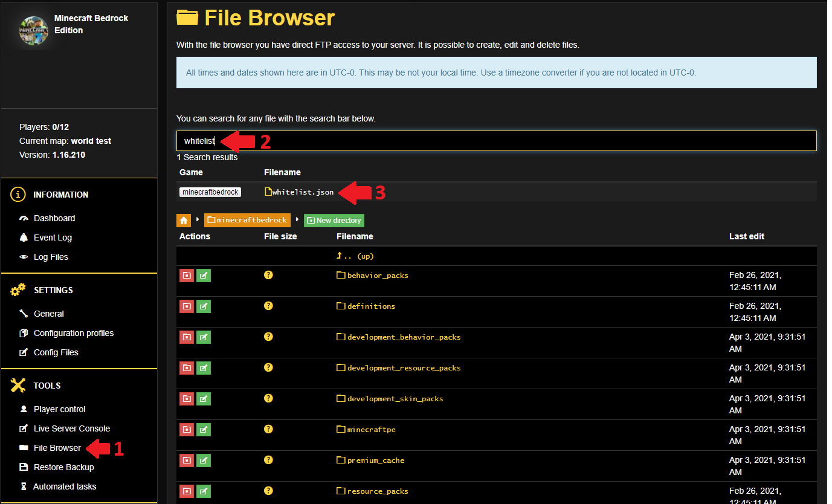Click the red delete icon for premium_cache

click(187, 460)
